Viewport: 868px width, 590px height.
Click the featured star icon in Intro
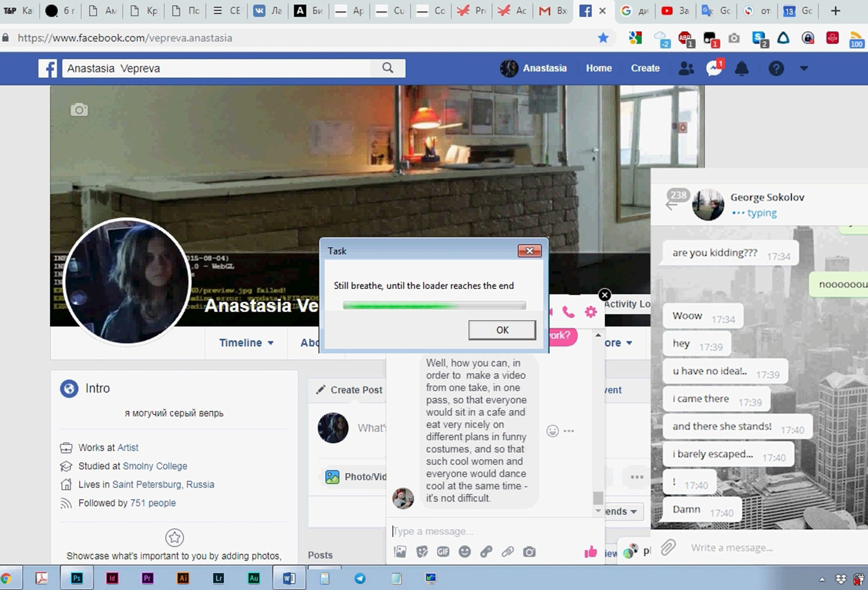coord(174,537)
